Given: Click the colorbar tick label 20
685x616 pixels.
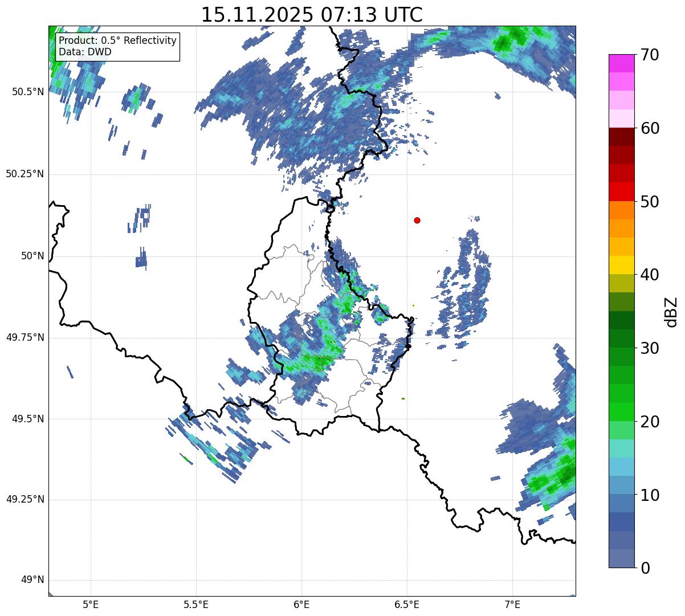Looking at the screenshot, I should tap(650, 422).
